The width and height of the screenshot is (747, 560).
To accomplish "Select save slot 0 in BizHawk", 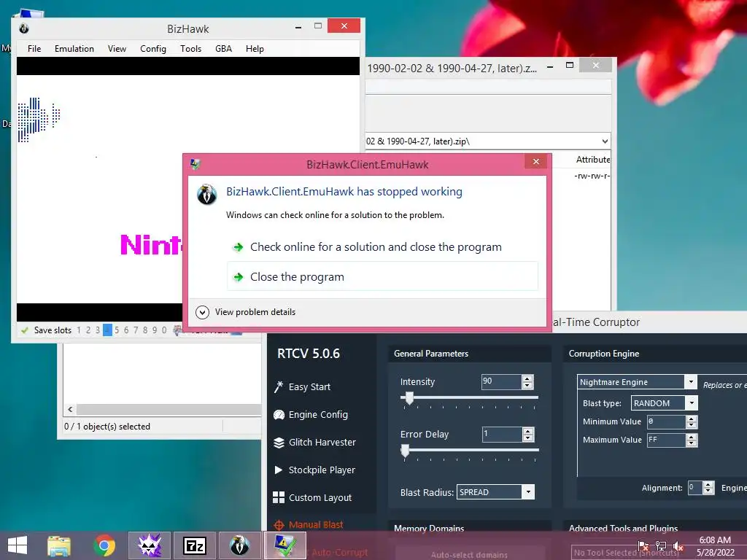I will [164, 330].
